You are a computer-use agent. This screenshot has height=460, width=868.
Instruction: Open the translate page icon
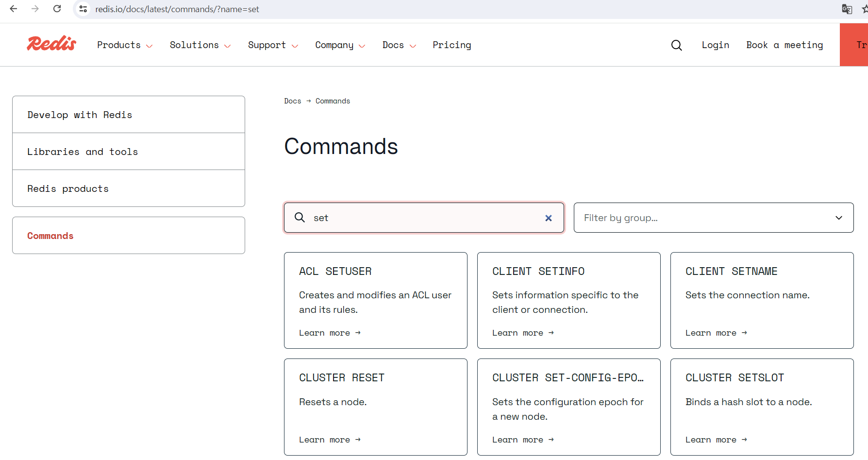(847, 9)
